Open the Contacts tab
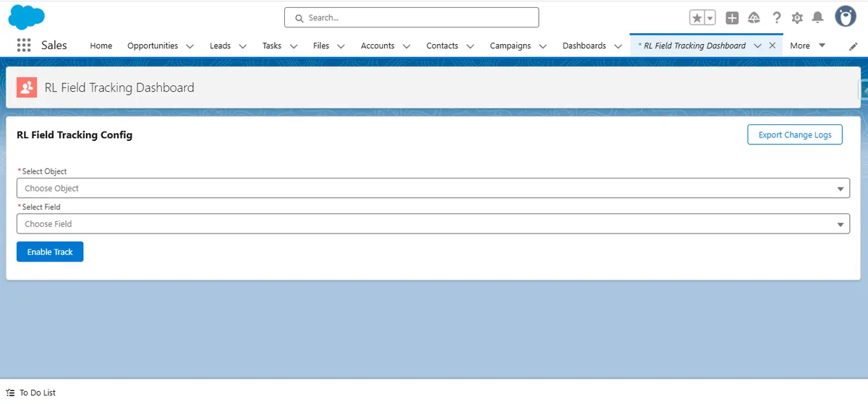 tap(442, 46)
